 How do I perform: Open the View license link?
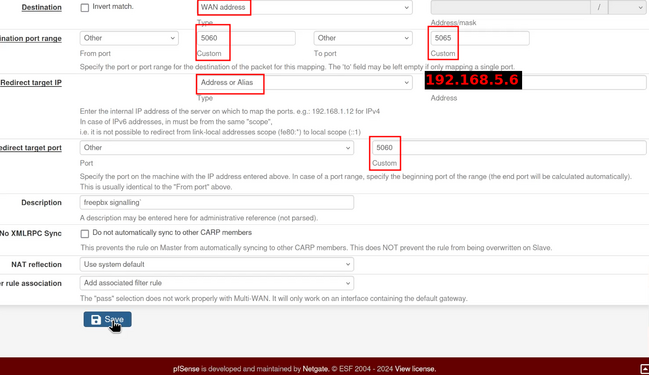coord(415,369)
